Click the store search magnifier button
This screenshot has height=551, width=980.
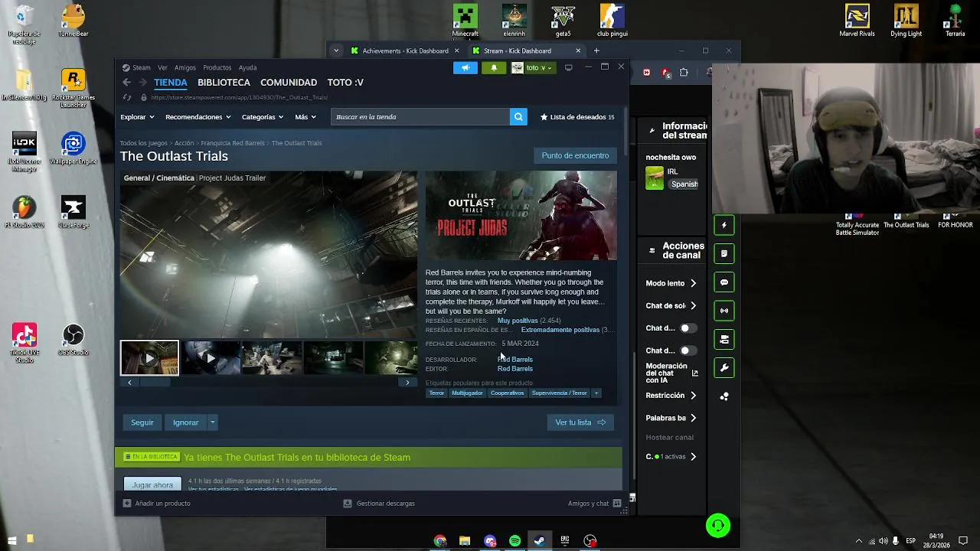(x=518, y=116)
